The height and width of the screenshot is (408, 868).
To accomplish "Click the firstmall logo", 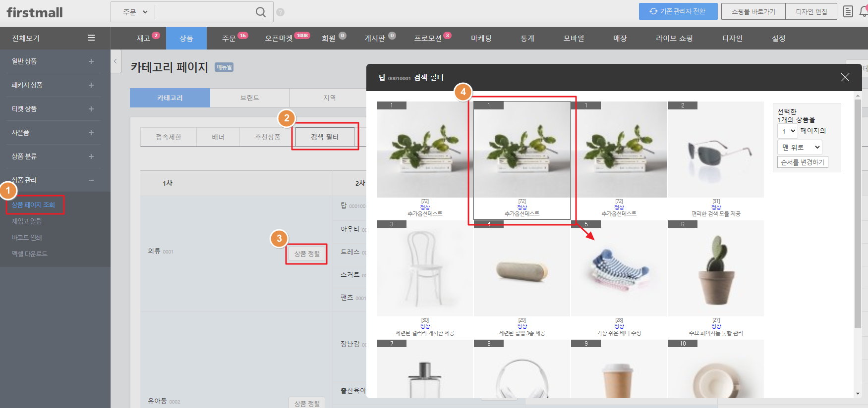I will pyautogui.click(x=35, y=12).
